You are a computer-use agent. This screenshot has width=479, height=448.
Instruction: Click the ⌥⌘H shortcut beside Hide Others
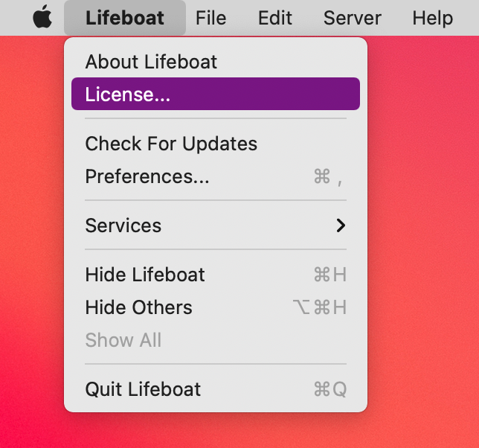pos(320,307)
